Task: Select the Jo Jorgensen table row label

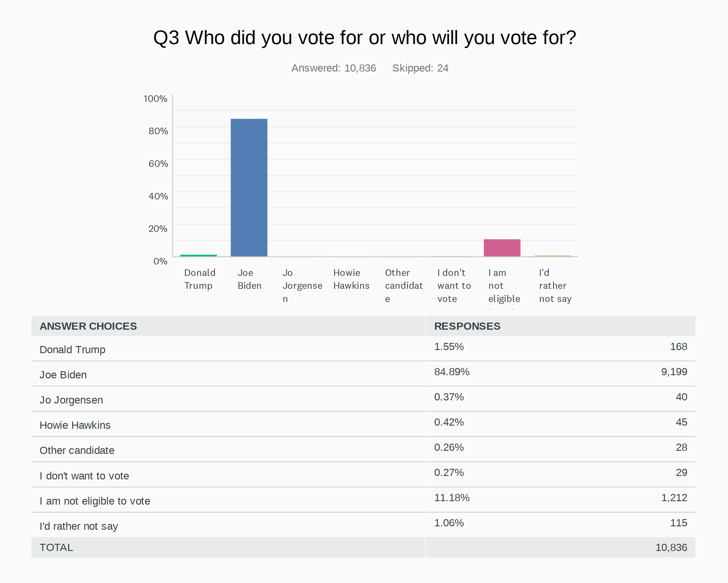Action: coord(71,400)
